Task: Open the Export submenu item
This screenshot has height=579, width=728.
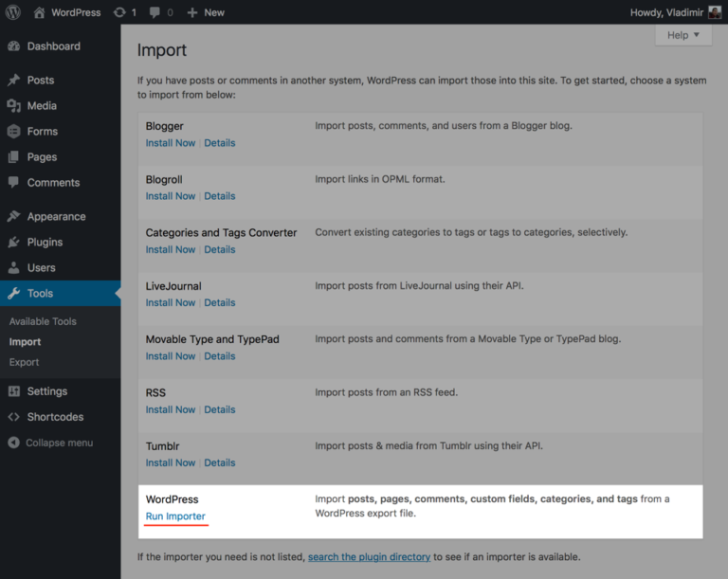Action: pos(24,362)
